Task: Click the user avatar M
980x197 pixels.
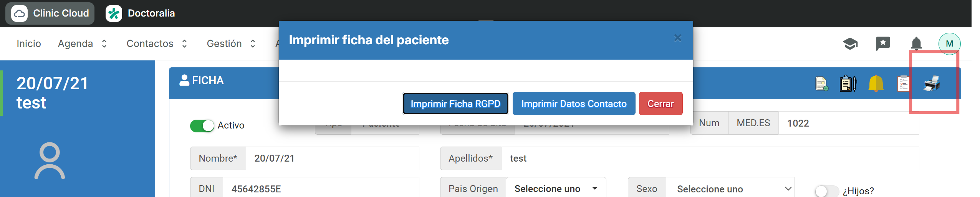Action: coord(949,44)
